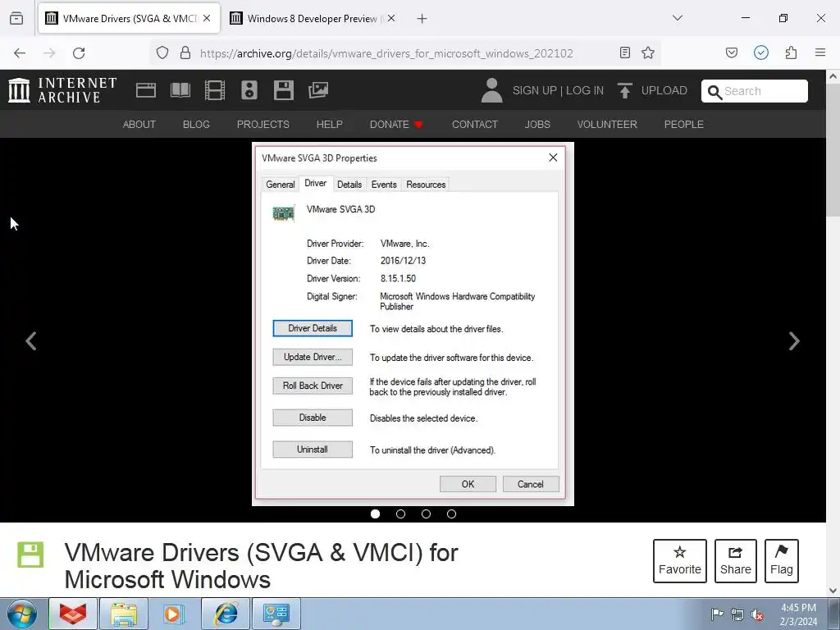Screen dimensions: 840x630
Task: Show previous carousel image
Action: [x=31, y=340]
